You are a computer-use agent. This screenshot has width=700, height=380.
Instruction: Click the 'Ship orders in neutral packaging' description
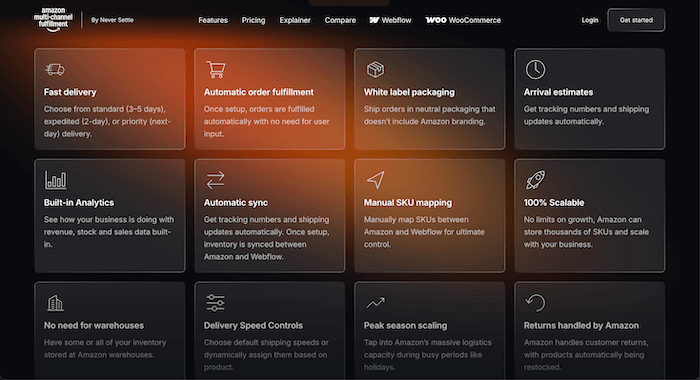(429, 115)
